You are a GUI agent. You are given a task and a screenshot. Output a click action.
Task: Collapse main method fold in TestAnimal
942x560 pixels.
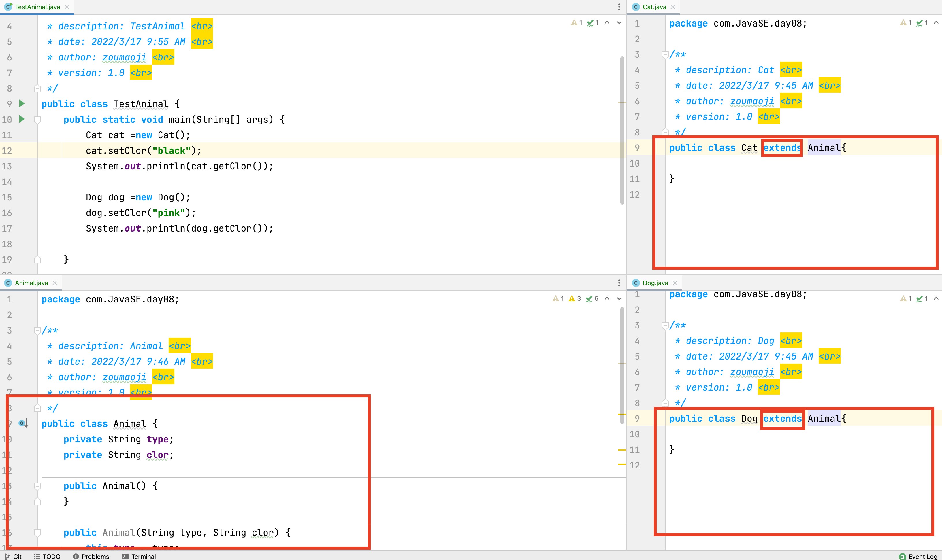coord(37,120)
